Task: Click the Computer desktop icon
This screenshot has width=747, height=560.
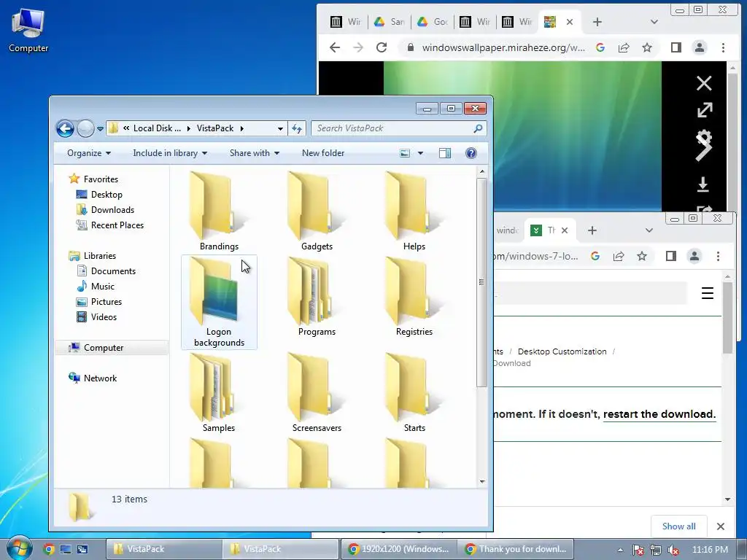Action: [x=28, y=30]
